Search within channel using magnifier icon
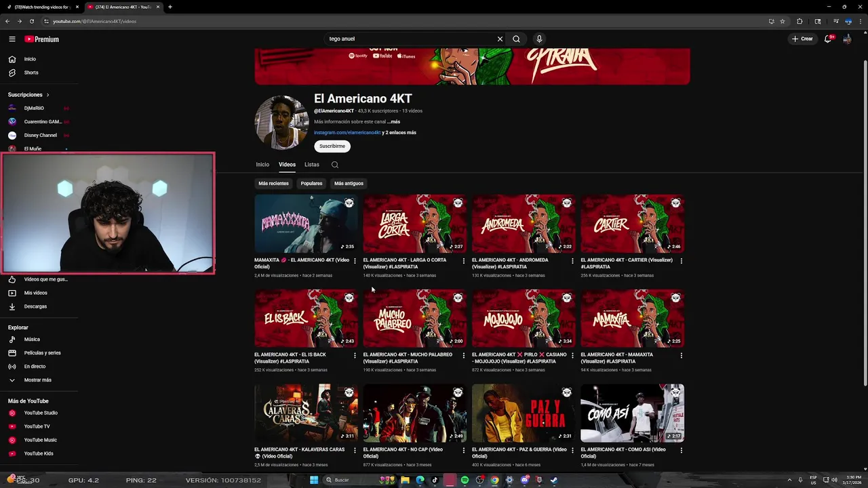 (335, 165)
